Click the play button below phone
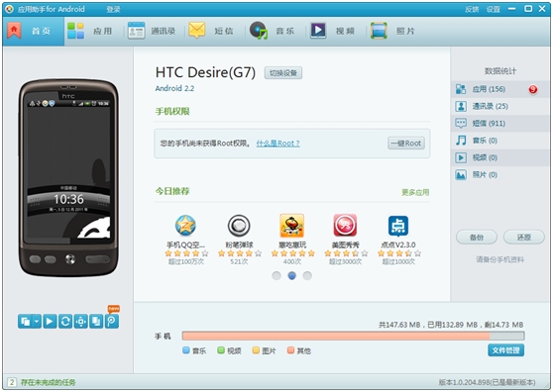The height and width of the screenshot is (392, 553). 50,321
